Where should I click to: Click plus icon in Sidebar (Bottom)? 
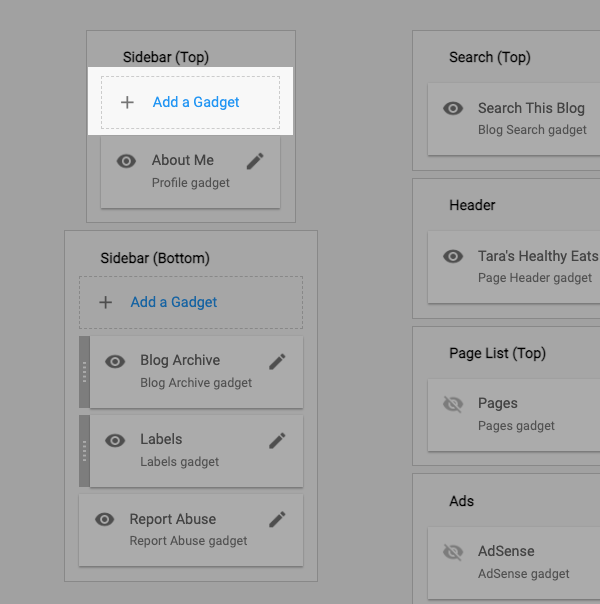pos(105,302)
